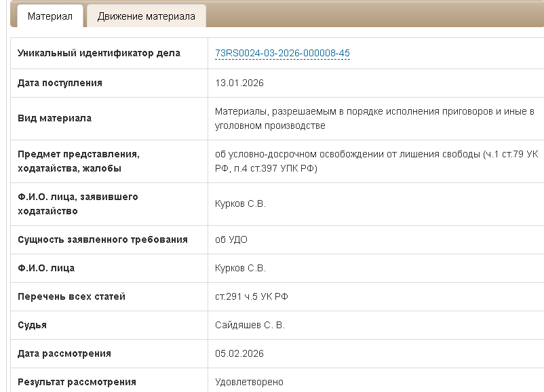Click the Результат рассмотрения label
The width and height of the screenshot is (544, 392).
click(77, 382)
